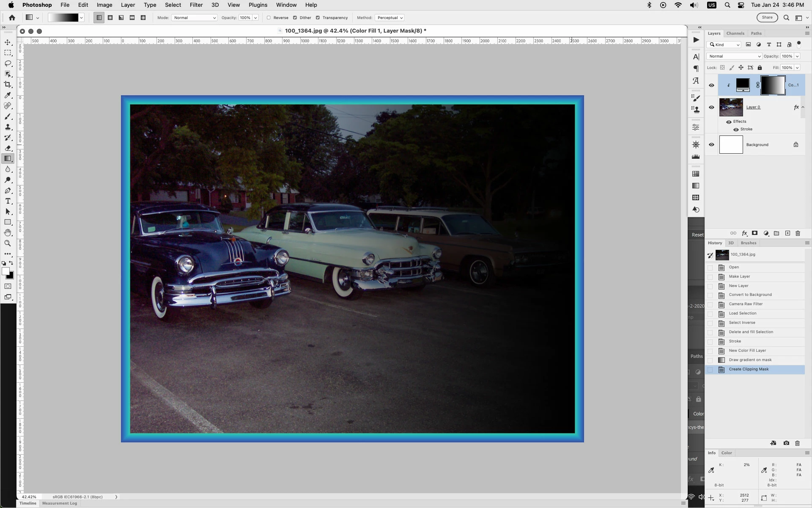Go to Camera Raw Filter history state
The height and width of the screenshot is (508, 812).
pos(746,304)
